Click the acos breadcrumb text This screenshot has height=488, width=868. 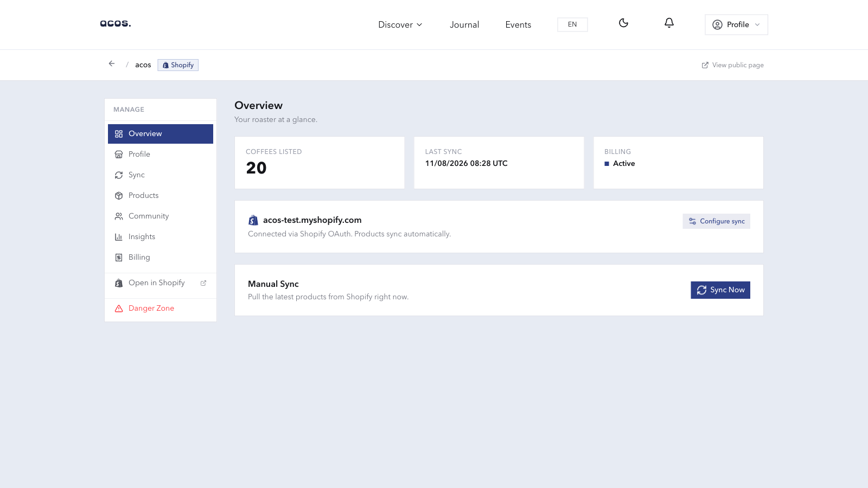tap(143, 65)
